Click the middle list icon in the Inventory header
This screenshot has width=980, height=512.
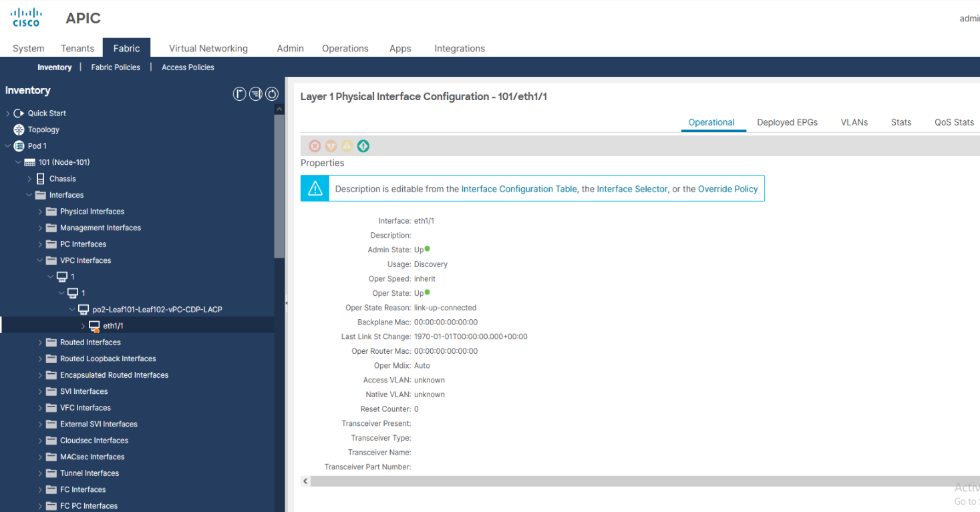pyautogui.click(x=255, y=94)
